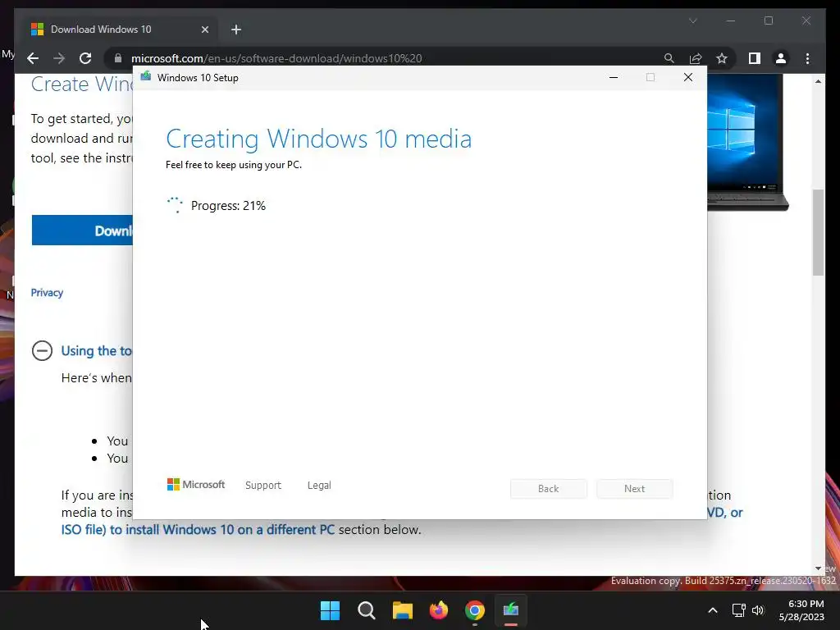840x630 pixels.
Task: Click the Chrome forward arrow
Action: coord(59,58)
